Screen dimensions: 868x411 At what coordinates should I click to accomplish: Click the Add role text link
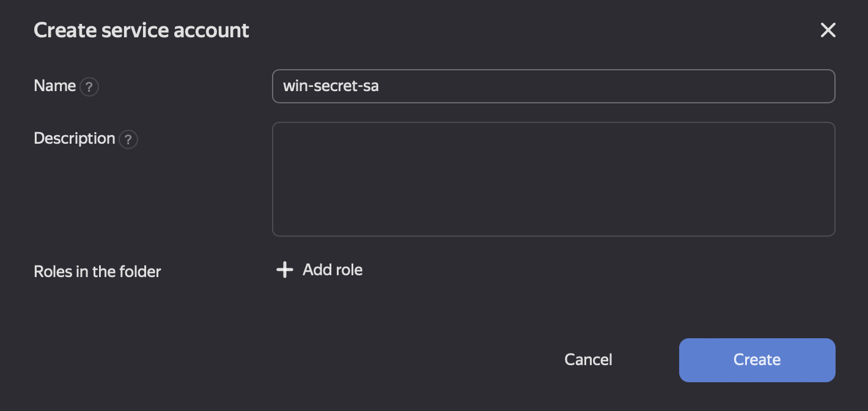[x=333, y=270]
